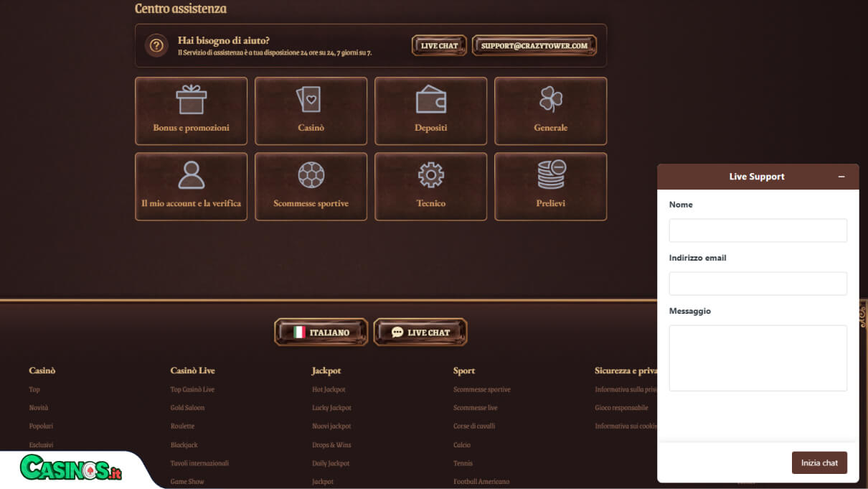Open the Tennis footer link
The image size is (868, 489).
(463, 463)
